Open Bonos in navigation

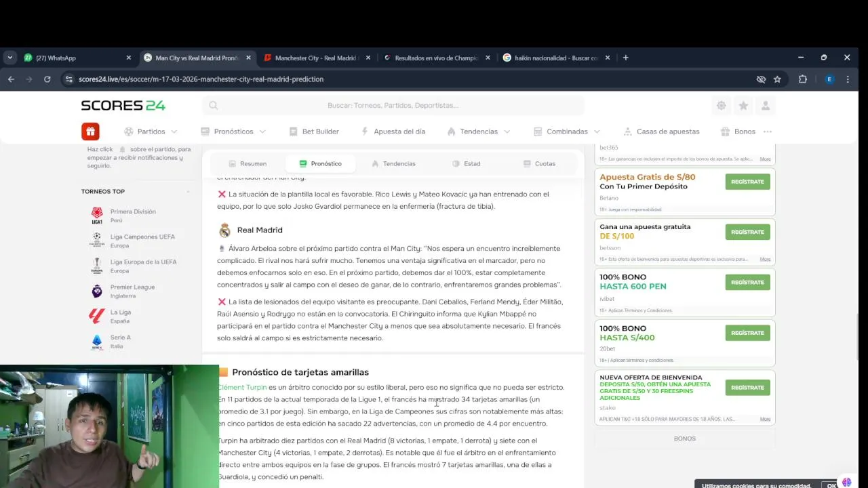[x=738, y=131]
